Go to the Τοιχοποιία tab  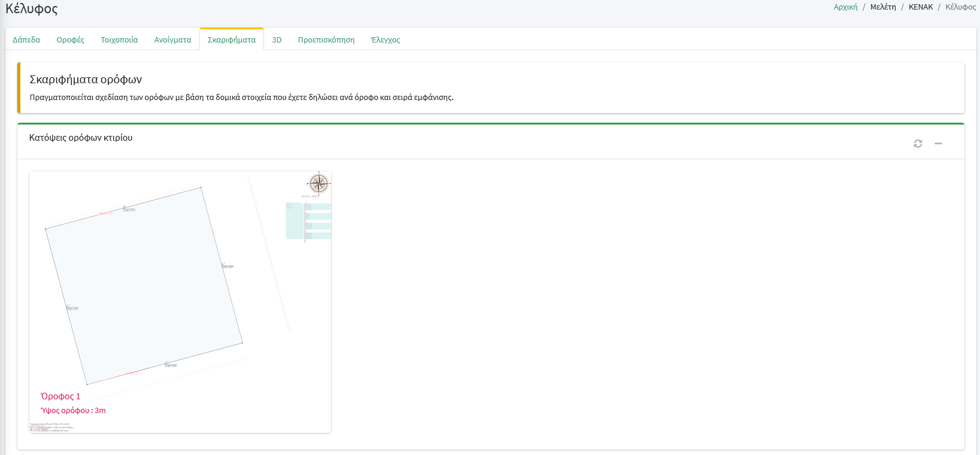119,40
